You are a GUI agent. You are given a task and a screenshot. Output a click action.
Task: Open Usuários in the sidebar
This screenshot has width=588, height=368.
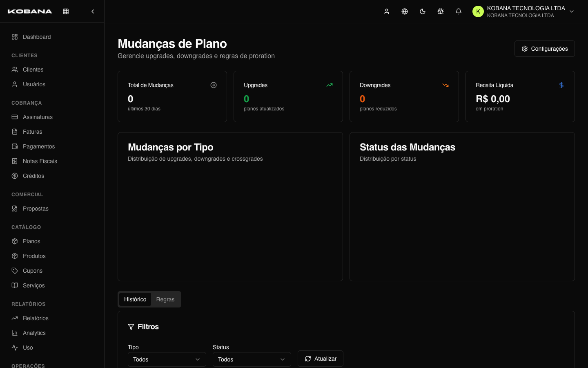pos(52,84)
